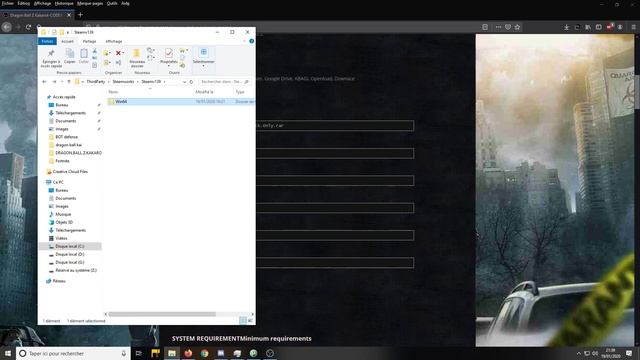The image size is (640, 360).
Task: Switch to details view icon in status bar
Action: click(x=243, y=321)
